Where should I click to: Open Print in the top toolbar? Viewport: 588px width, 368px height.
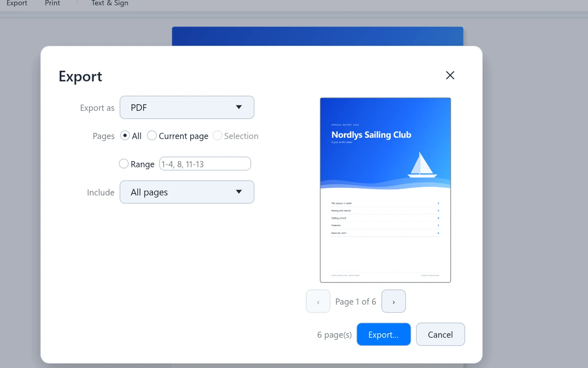[53, 3]
